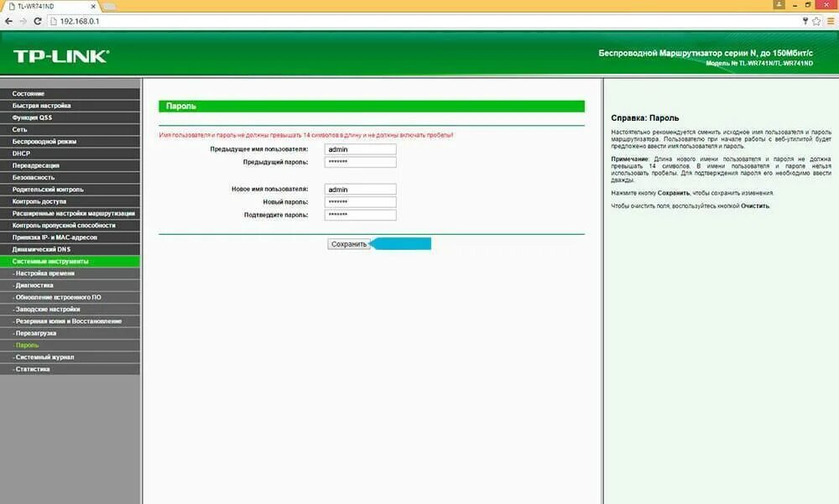
Task: Open Беспроводной режим menu item
Action: pos(70,141)
